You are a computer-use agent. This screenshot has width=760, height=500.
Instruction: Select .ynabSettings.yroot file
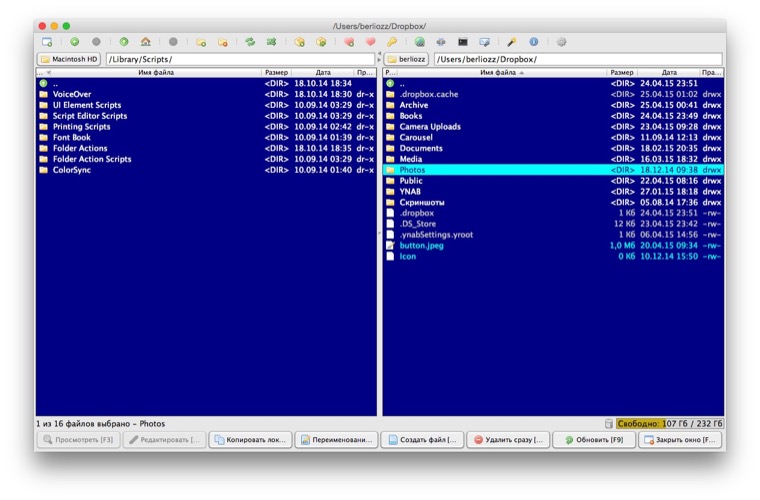pyautogui.click(x=553, y=235)
